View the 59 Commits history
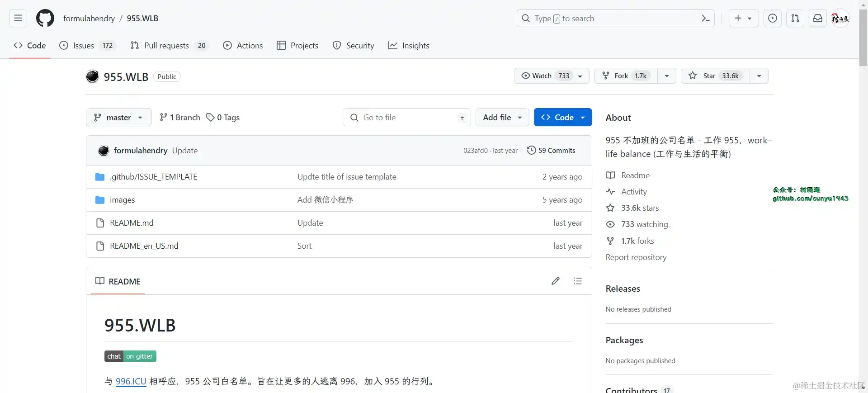The width and height of the screenshot is (868, 393). point(552,151)
